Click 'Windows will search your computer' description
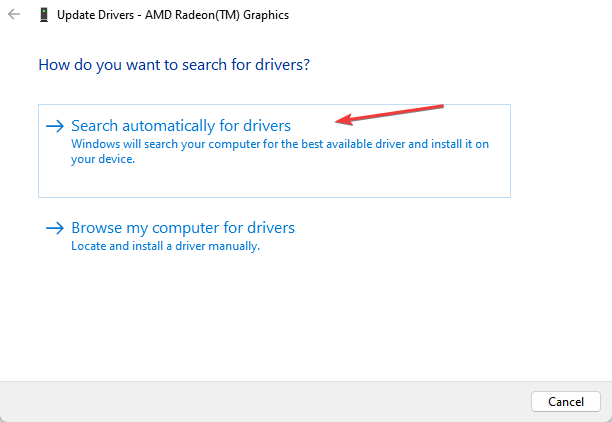 (280, 151)
